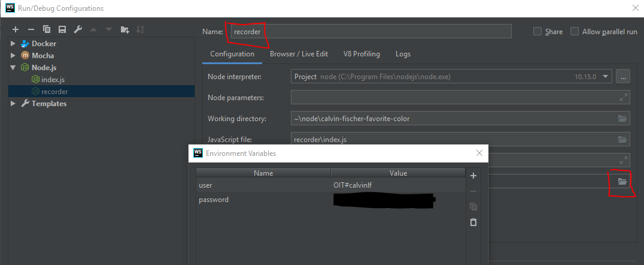This screenshot has height=265, width=644.
Task: Save configuration with floppy disk icon
Action: pyautogui.click(x=62, y=29)
